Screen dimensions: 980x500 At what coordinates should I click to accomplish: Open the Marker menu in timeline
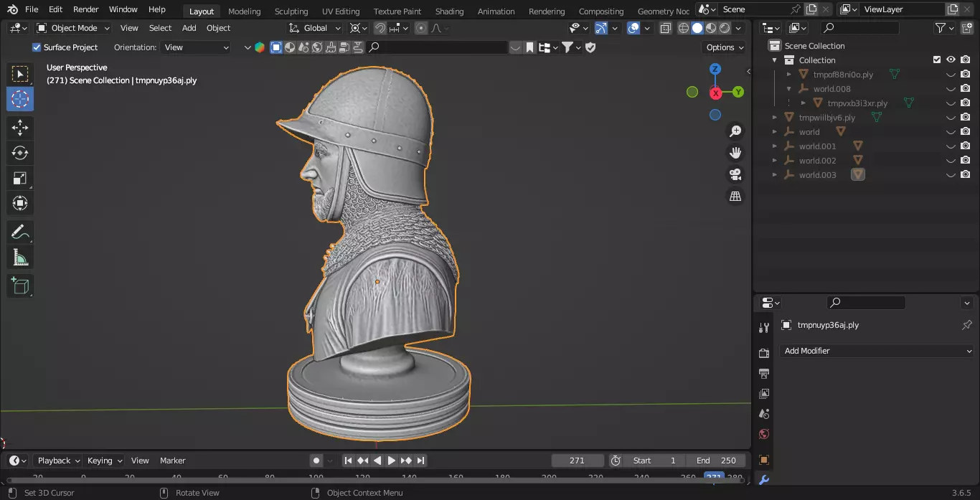click(x=172, y=461)
